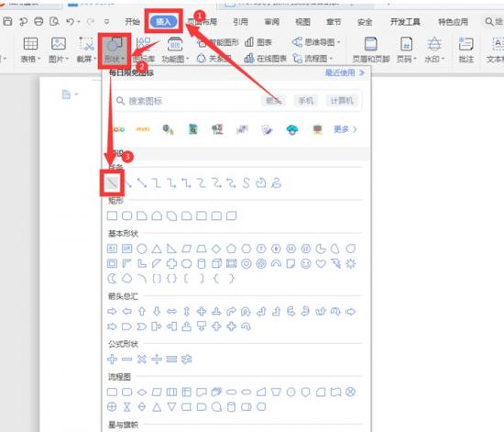Screen dimensions: 504x432
Task: Expand the 表格 table dropdown
Action: pos(30,50)
